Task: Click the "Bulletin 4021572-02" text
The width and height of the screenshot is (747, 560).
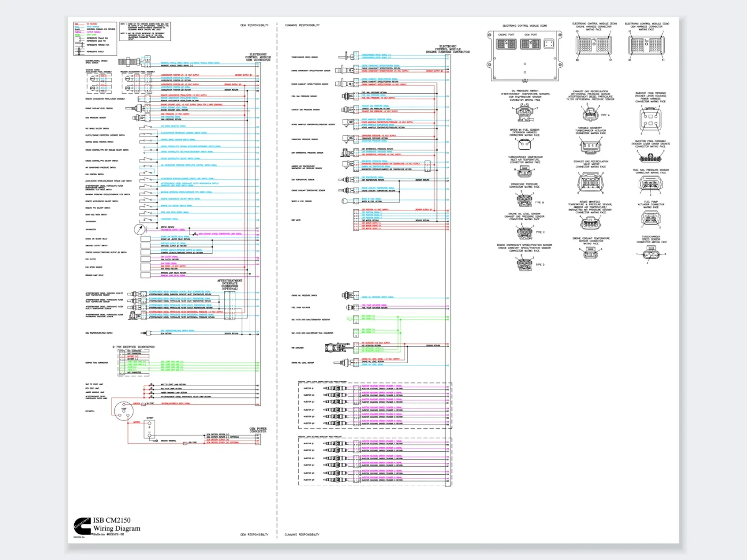Action: coord(109,534)
